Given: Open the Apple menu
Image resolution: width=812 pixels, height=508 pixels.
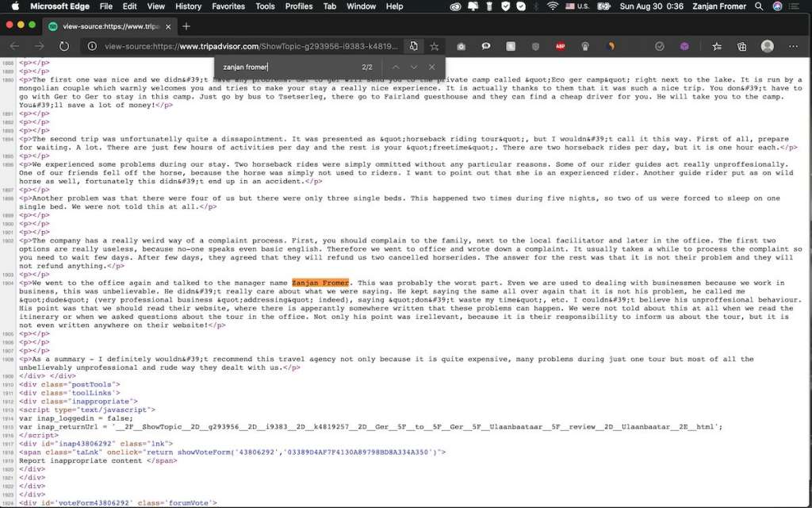Looking at the screenshot, I should point(15,6).
